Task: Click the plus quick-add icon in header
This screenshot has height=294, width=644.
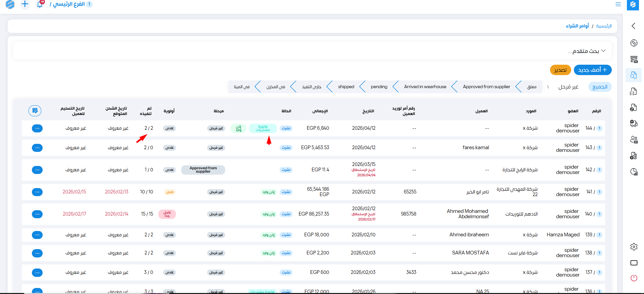Action: (25, 4)
